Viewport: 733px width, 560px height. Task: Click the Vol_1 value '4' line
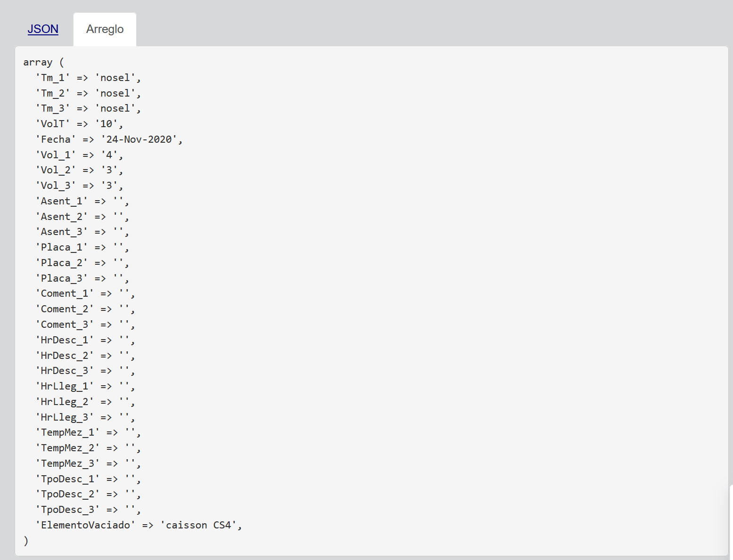pyautogui.click(x=79, y=155)
